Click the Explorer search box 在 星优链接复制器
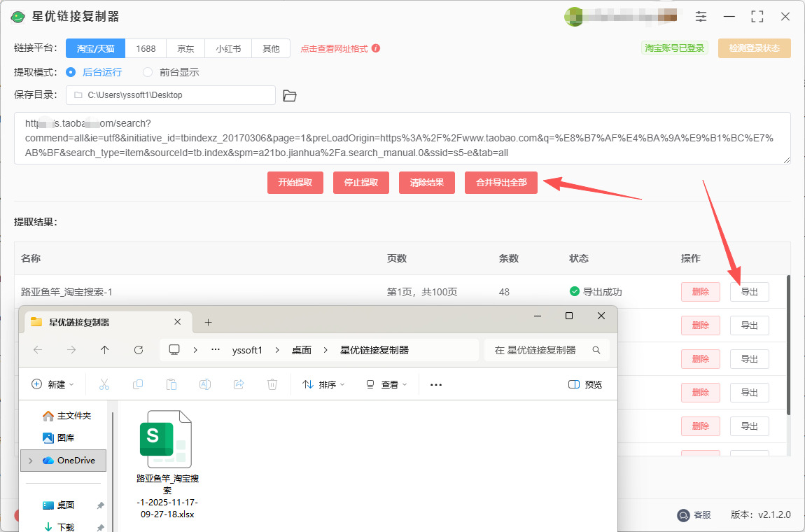 [547, 350]
